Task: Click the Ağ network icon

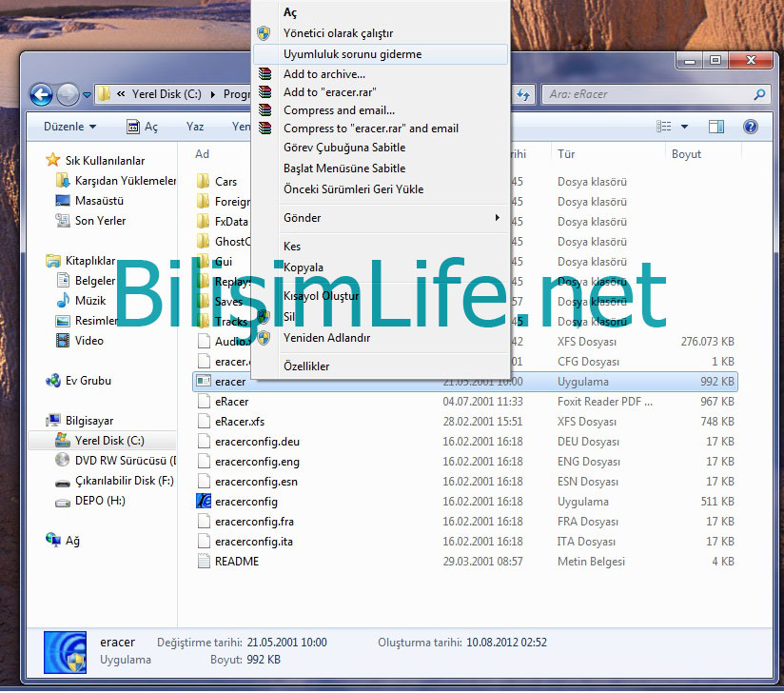Action: tap(53, 540)
